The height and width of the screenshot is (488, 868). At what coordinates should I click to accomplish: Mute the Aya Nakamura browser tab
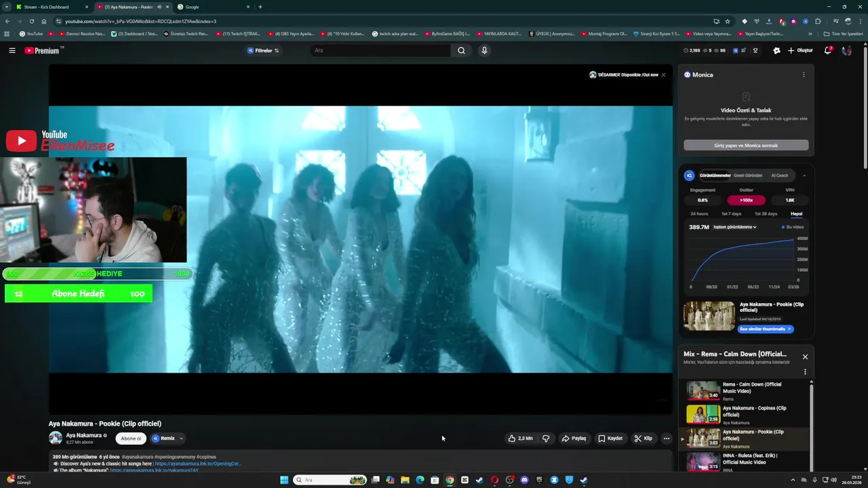point(159,7)
